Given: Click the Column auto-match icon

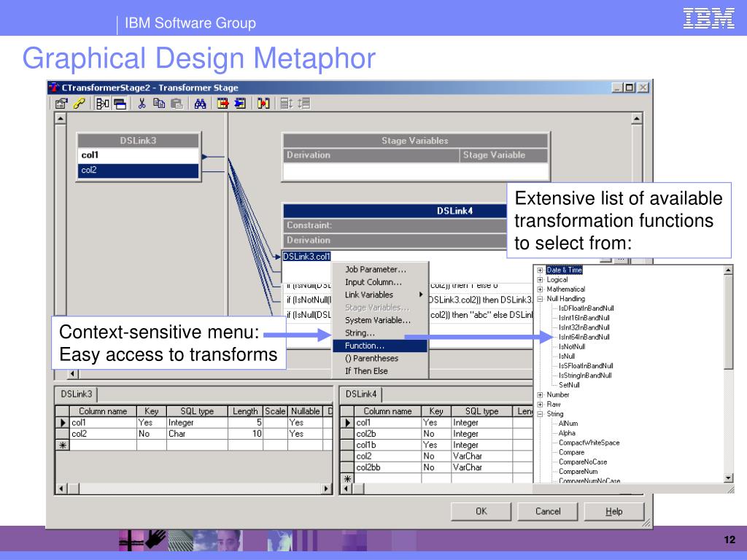Looking at the screenshot, I should coord(263,104).
